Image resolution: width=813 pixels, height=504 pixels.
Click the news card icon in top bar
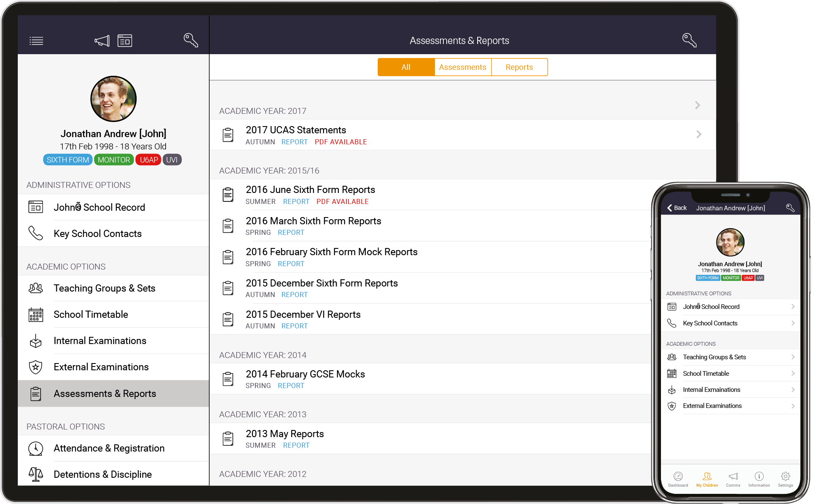[125, 41]
